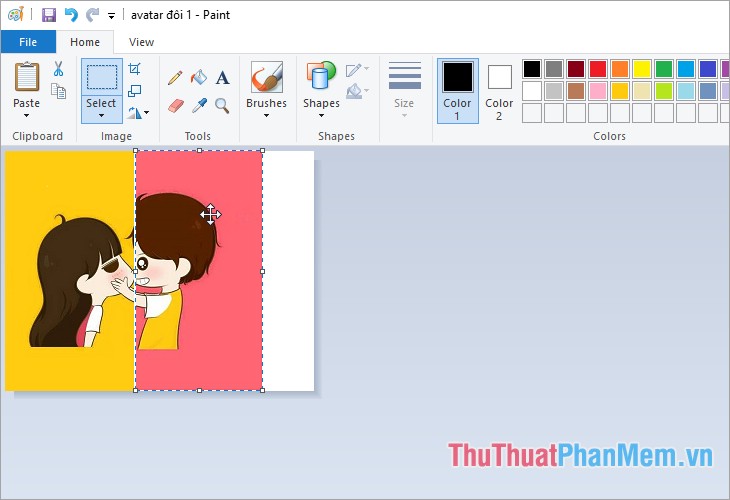The height and width of the screenshot is (500, 730).
Task: Pick the turquoise blue color swatch
Action: (686, 69)
